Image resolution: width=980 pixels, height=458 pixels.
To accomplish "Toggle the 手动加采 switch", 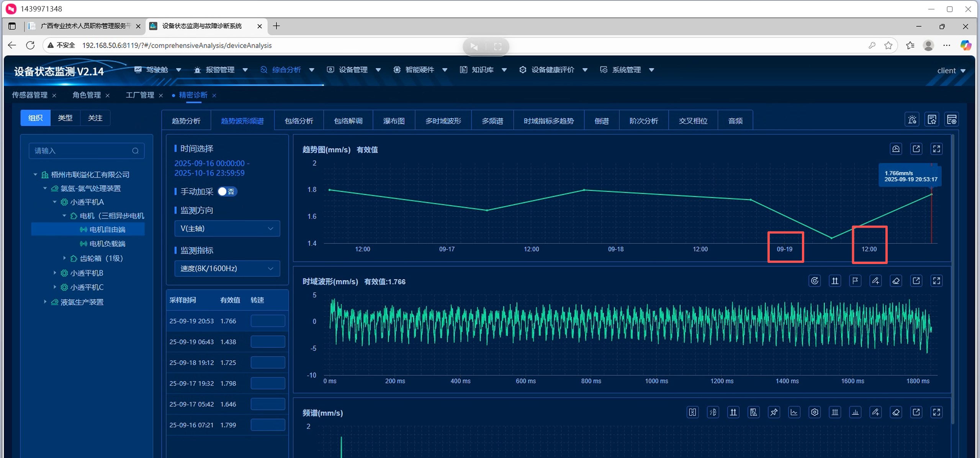I will [227, 191].
